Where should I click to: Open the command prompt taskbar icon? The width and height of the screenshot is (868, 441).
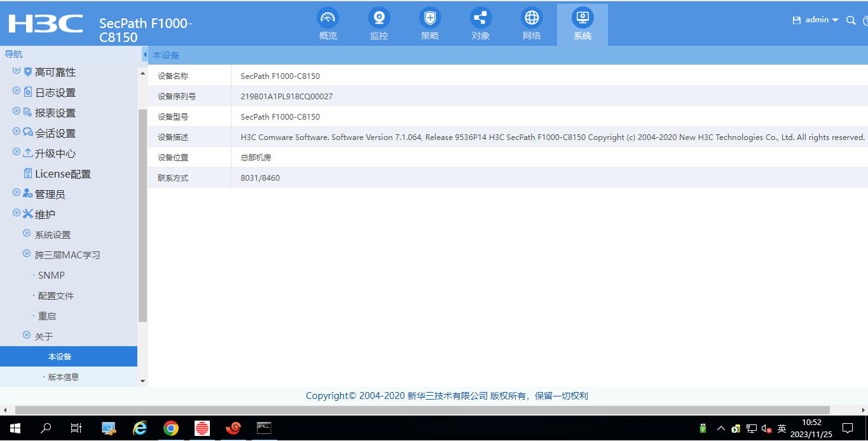coord(265,428)
